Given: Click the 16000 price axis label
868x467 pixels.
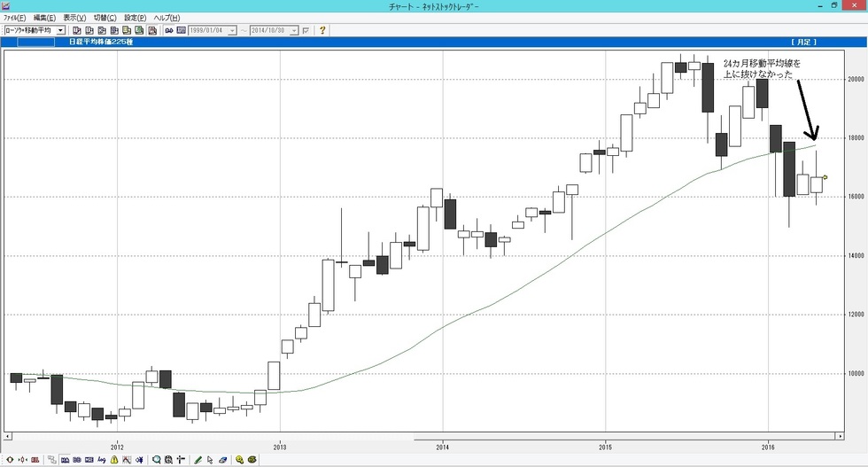Looking at the screenshot, I should (x=856, y=197).
